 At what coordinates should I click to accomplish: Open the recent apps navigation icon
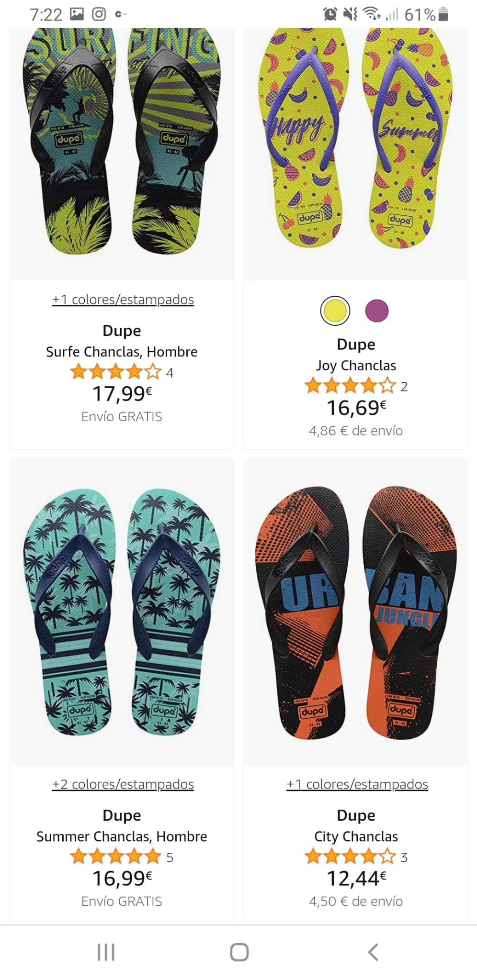pyautogui.click(x=106, y=952)
